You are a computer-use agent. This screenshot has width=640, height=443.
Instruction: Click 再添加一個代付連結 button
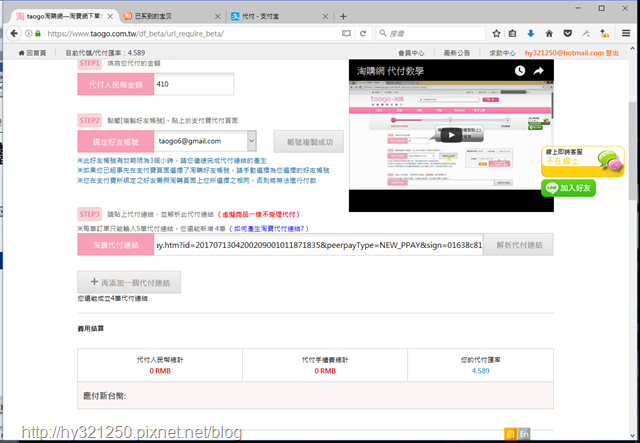point(129,282)
